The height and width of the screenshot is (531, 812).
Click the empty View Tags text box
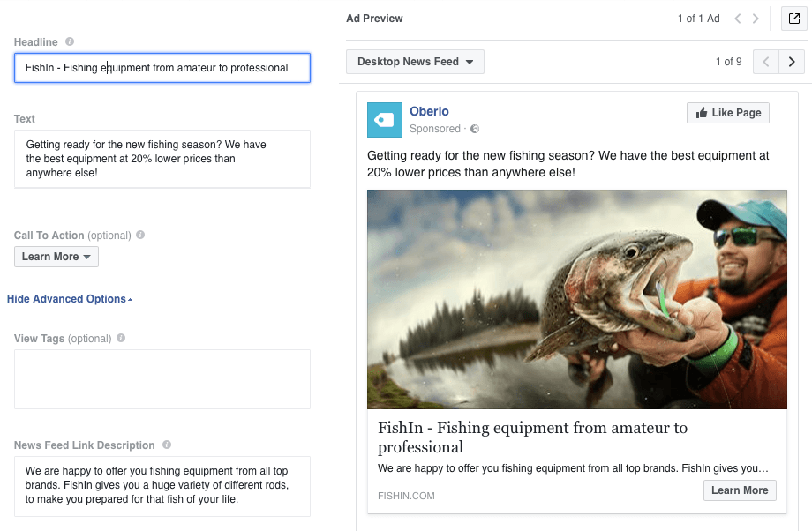pyautogui.click(x=162, y=379)
